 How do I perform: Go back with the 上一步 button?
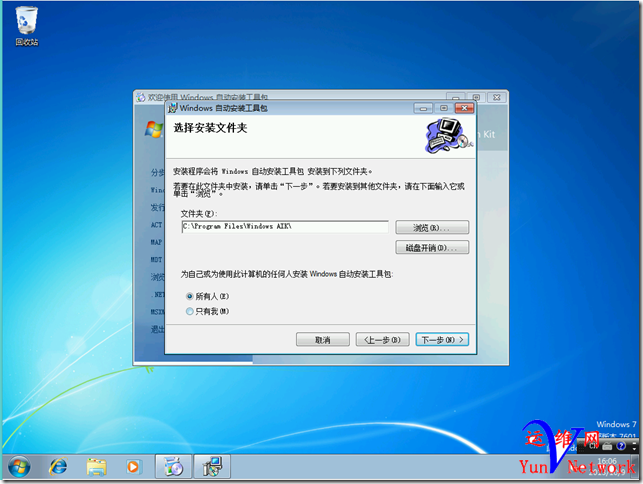(x=382, y=340)
